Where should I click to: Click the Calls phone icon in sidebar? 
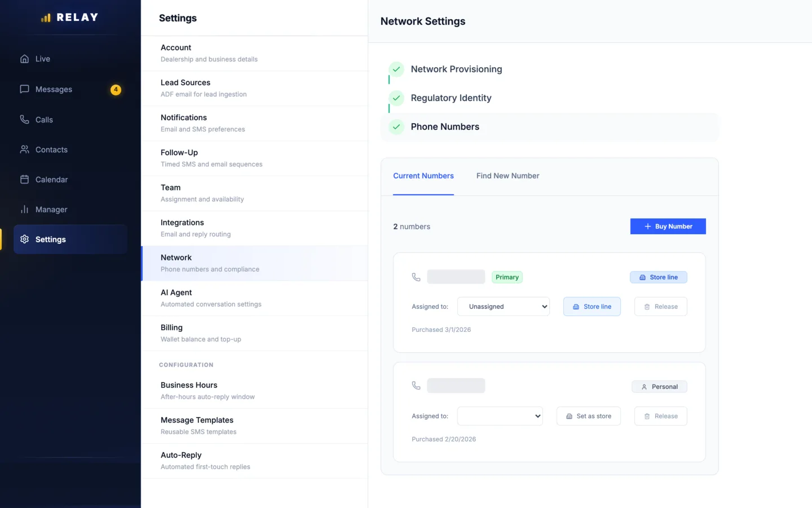[x=24, y=120]
